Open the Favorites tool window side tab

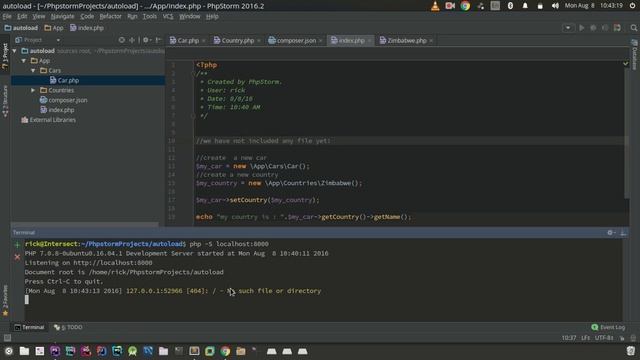[5, 300]
